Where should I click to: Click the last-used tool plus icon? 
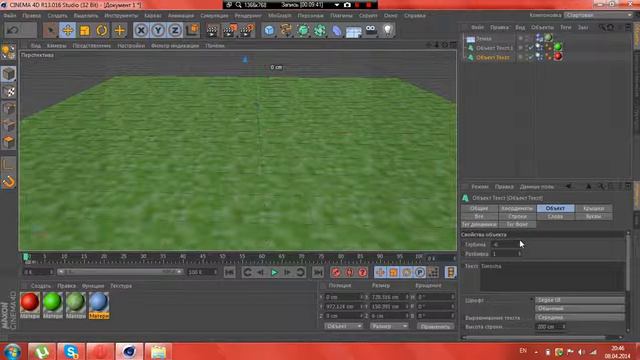[x=120, y=30]
